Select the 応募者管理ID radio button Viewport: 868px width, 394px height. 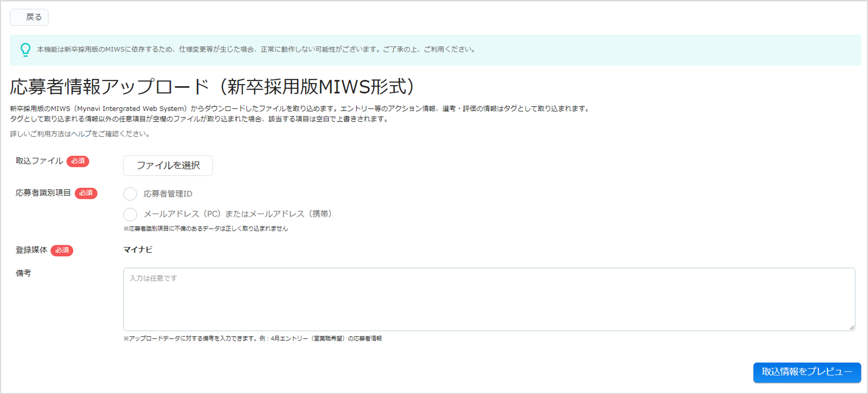pyautogui.click(x=130, y=194)
